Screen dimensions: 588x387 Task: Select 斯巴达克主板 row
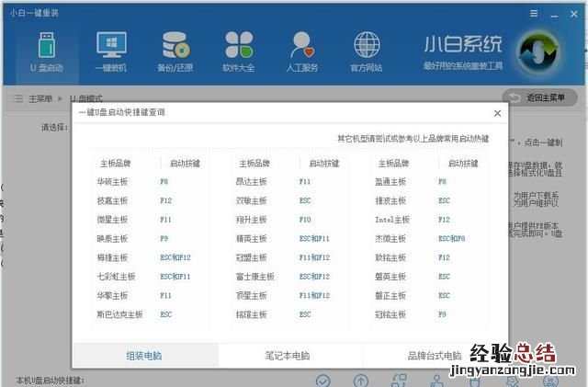pos(119,314)
